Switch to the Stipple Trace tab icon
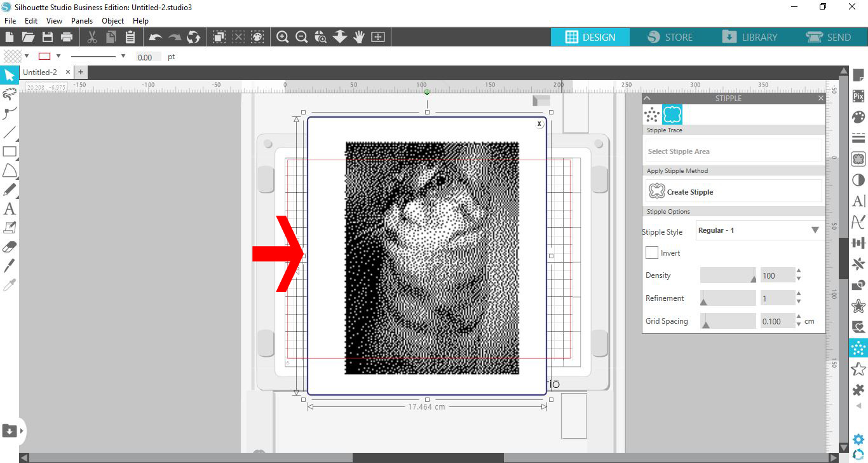 672,114
